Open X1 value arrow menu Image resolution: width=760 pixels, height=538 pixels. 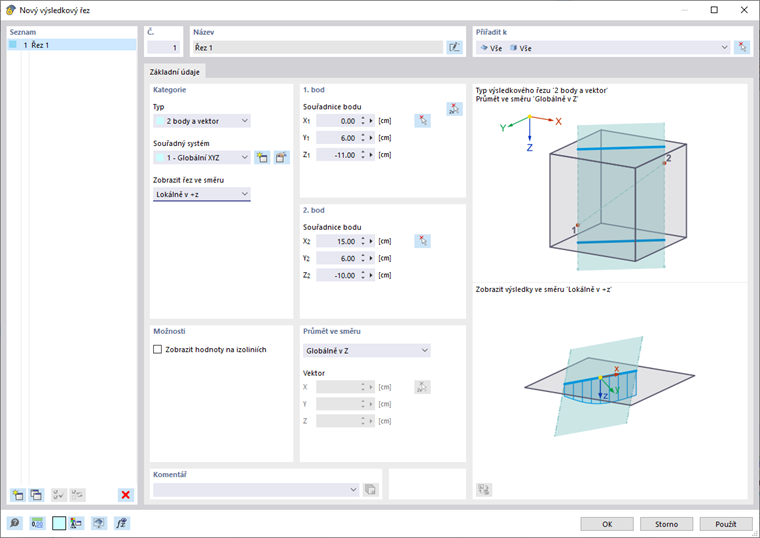[x=371, y=121]
